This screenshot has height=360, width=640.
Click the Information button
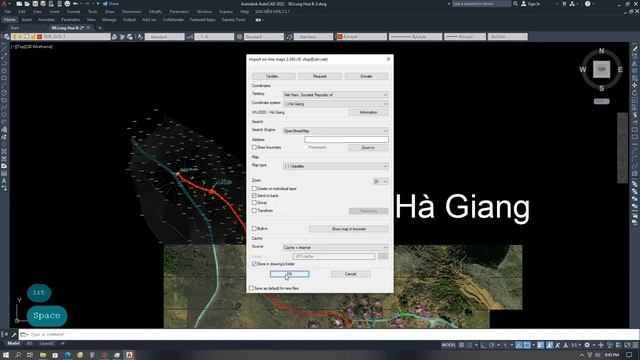(x=369, y=112)
